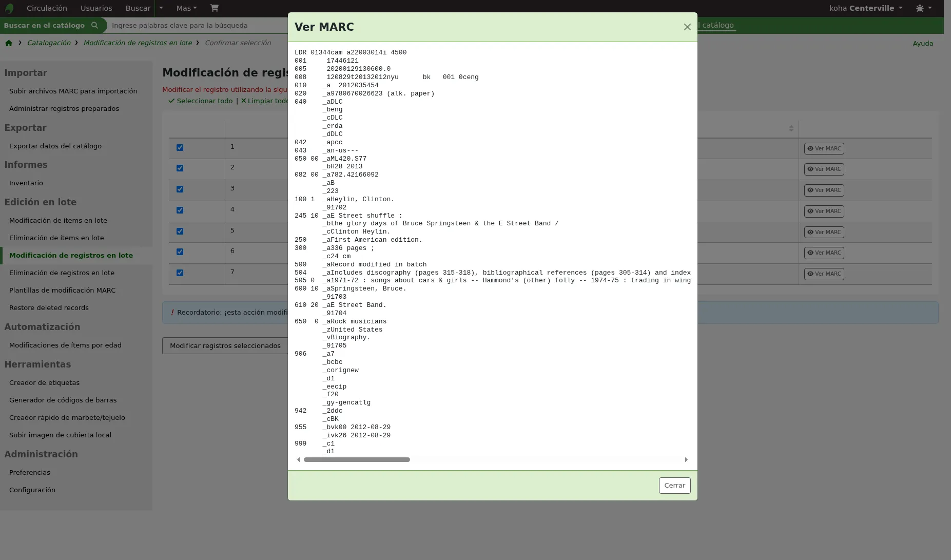This screenshot has height=560, width=951.
Task: Open the Mas dropdown menu
Action: [186, 8]
